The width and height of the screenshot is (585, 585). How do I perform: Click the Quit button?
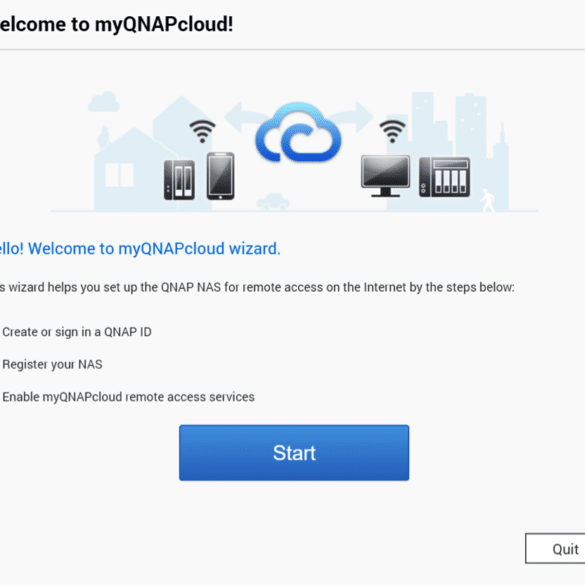click(555, 548)
